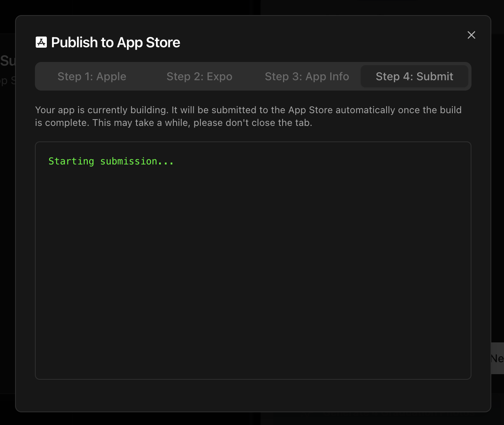Switch to the Step 1: Apple tab
The image size is (504, 425).
[x=92, y=76]
